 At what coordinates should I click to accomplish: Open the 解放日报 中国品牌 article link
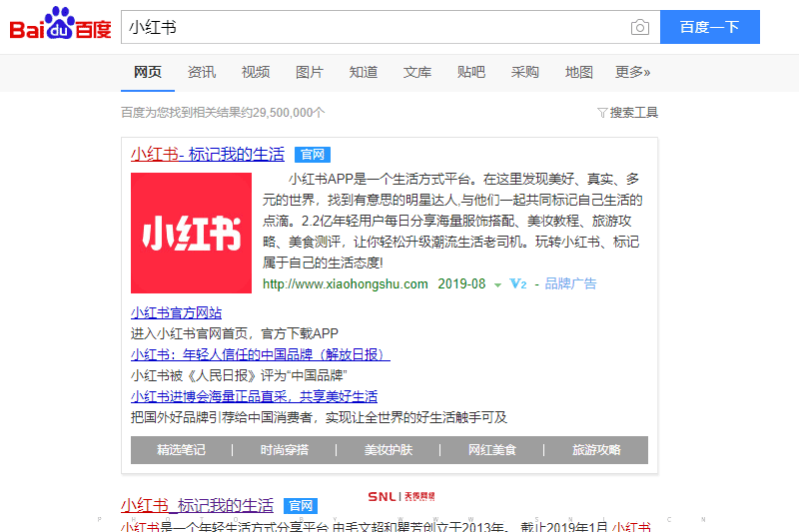click(x=261, y=354)
